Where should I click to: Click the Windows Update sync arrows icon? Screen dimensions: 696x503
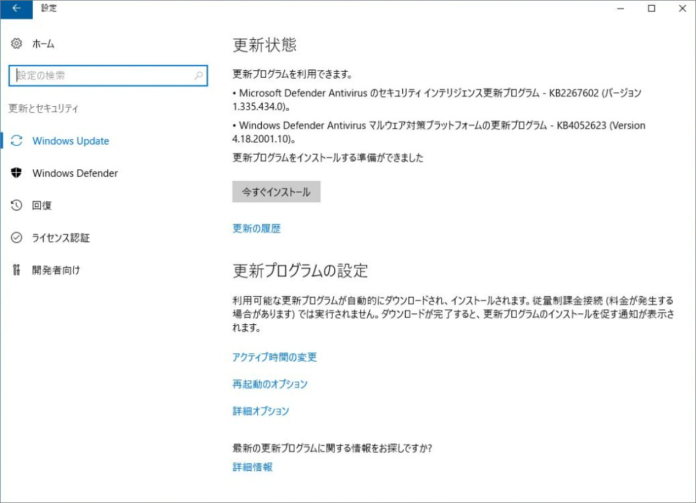[16, 141]
